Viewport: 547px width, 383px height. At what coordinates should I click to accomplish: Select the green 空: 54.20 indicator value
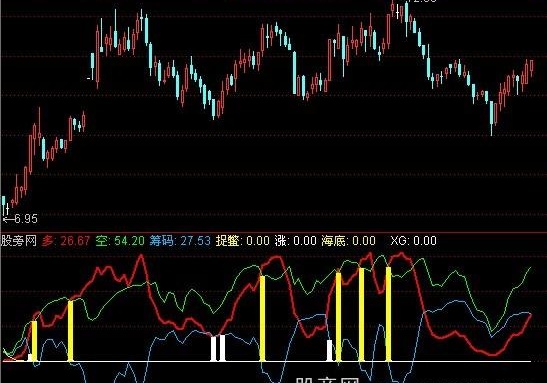click(120, 241)
